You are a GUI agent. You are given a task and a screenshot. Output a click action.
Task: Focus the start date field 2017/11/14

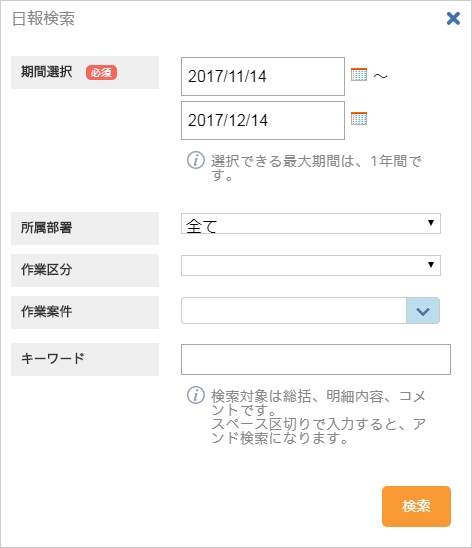coord(263,77)
